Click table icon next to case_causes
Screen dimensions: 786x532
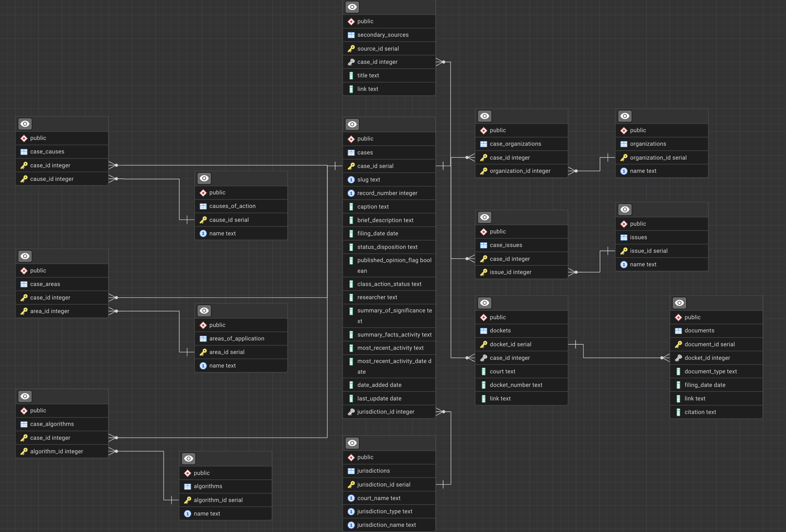point(24,152)
